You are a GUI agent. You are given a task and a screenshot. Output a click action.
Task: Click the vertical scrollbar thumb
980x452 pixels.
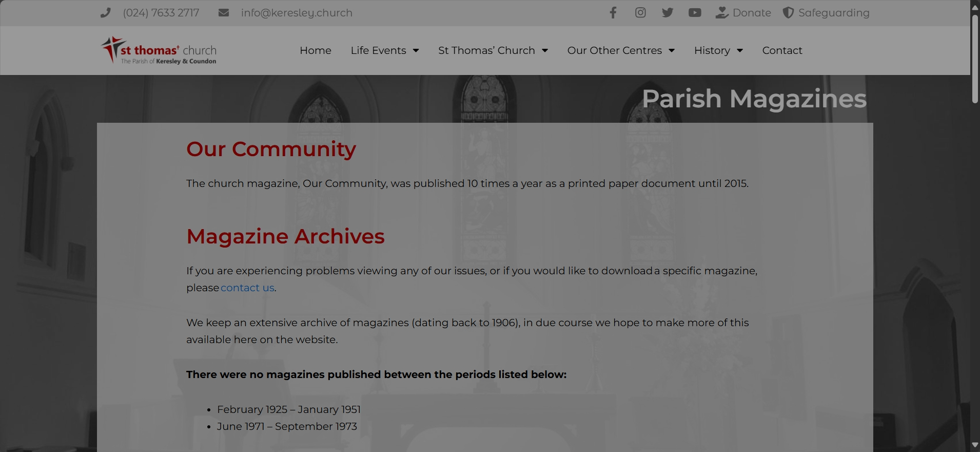coord(975,59)
